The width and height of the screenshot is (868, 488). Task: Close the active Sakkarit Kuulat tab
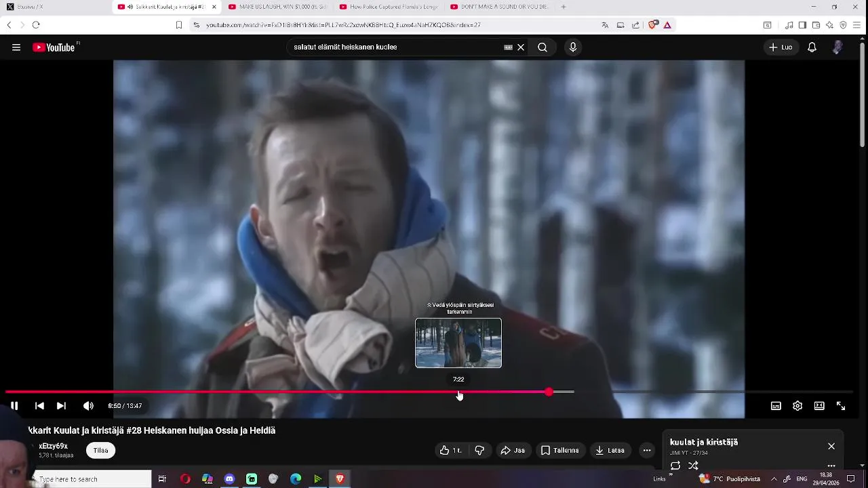[x=214, y=7]
